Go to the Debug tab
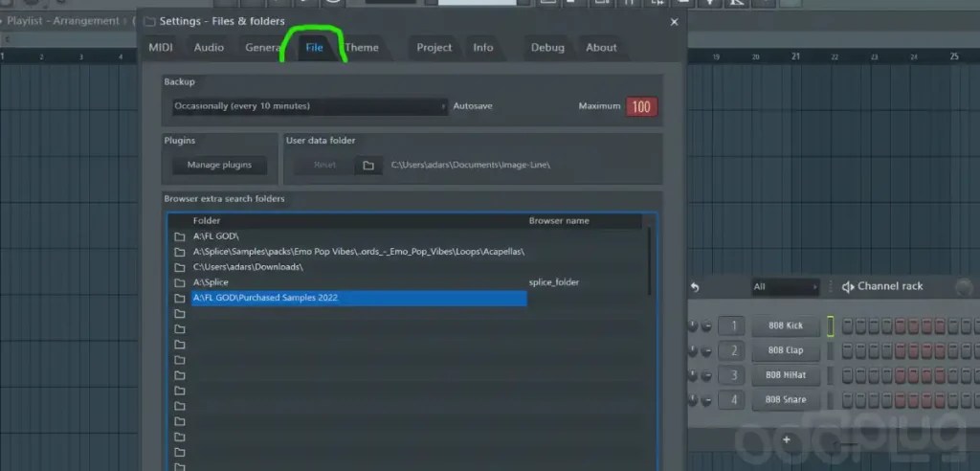 point(547,48)
